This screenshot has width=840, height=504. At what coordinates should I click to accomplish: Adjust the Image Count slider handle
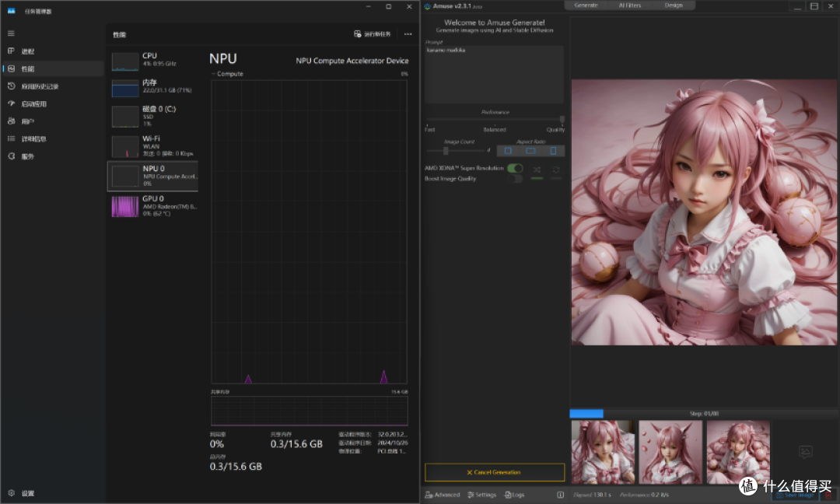click(446, 151)
